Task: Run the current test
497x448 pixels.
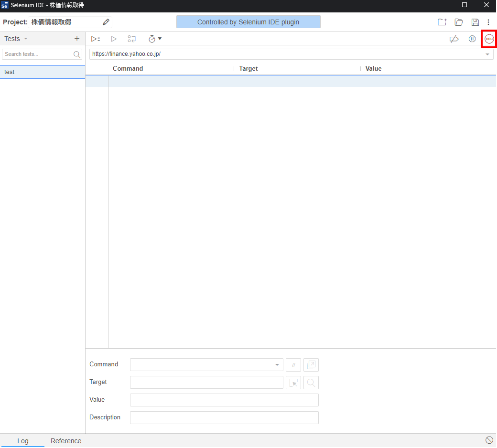Action: (114, 39)
